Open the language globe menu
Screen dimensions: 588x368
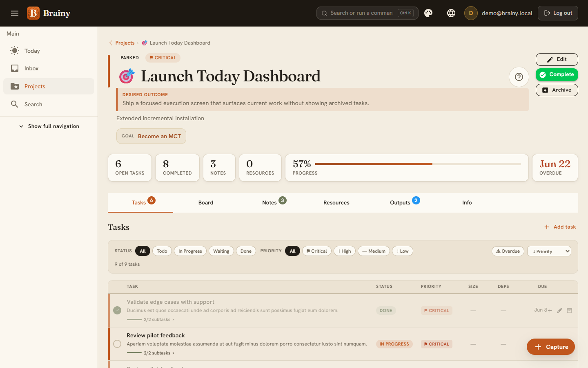[x=451, y=13]
